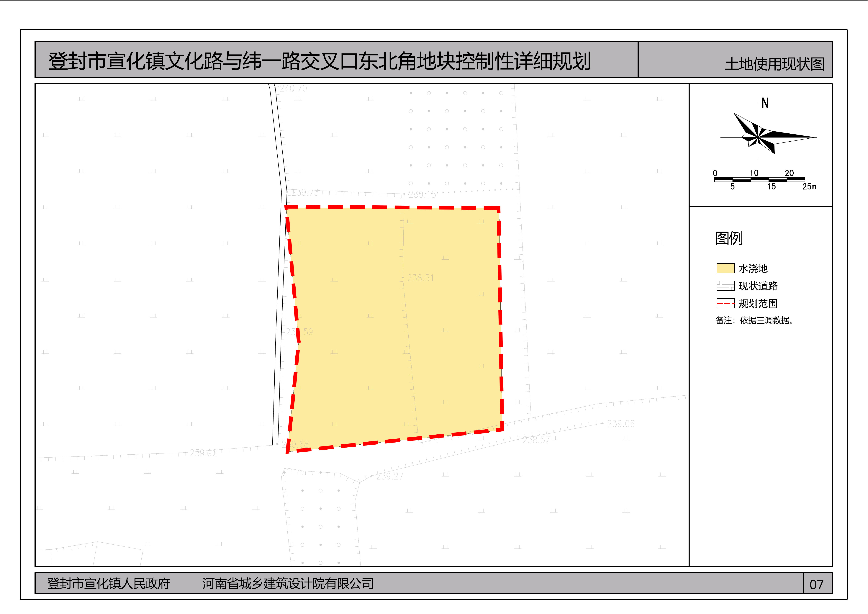Image resolution: width=868 pixels, height=614 pixels.
Task: Click elevation marker 238.51 inside parcel
Action: coord(421,278)
